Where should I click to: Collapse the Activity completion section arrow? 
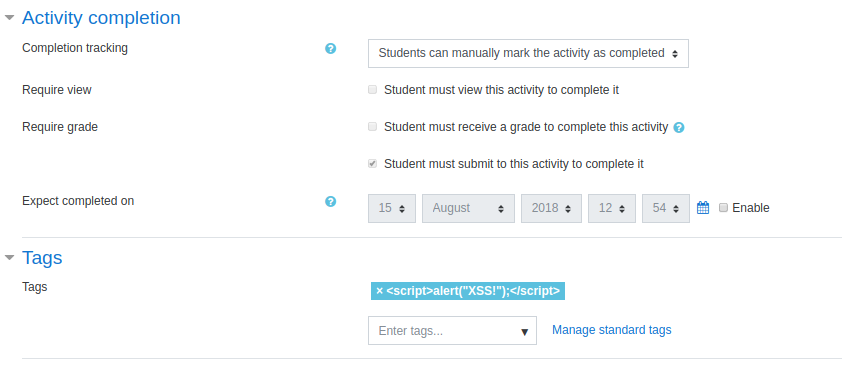pos(9,18)
